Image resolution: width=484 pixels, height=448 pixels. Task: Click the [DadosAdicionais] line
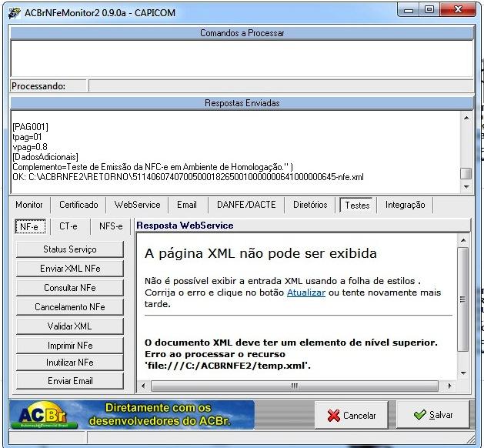(45, 157)
